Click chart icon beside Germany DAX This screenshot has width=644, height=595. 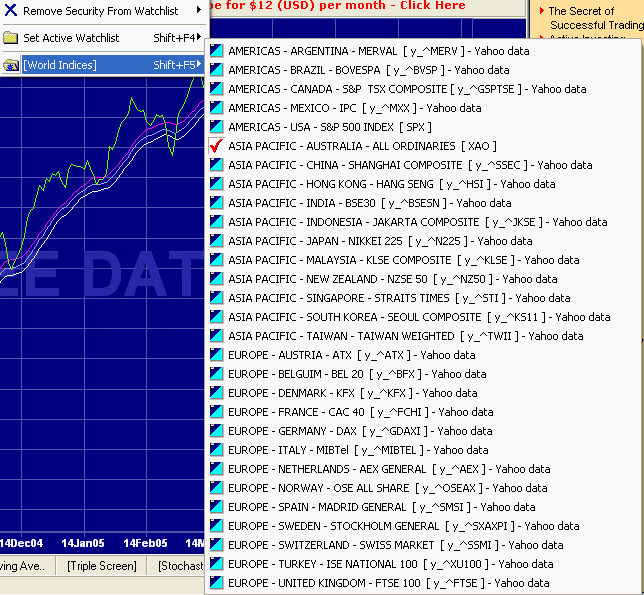coord(216,431)
